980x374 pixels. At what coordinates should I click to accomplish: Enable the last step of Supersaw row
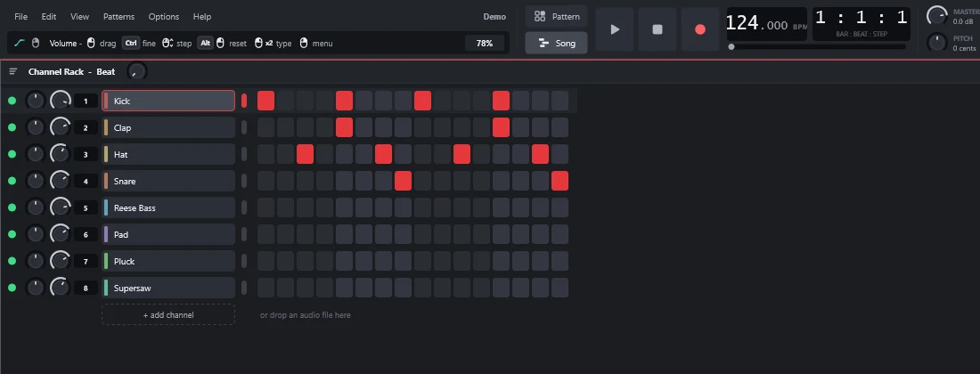560,288
